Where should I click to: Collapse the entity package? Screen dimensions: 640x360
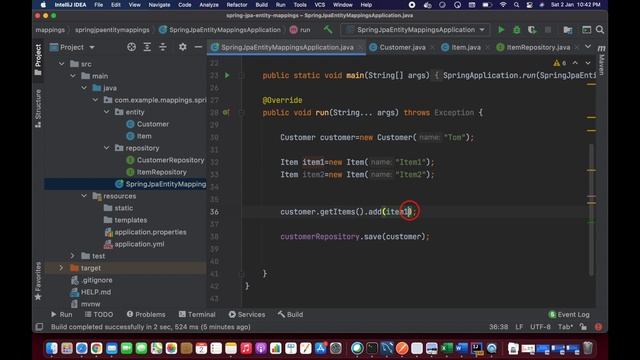click(x=107, y=112)
